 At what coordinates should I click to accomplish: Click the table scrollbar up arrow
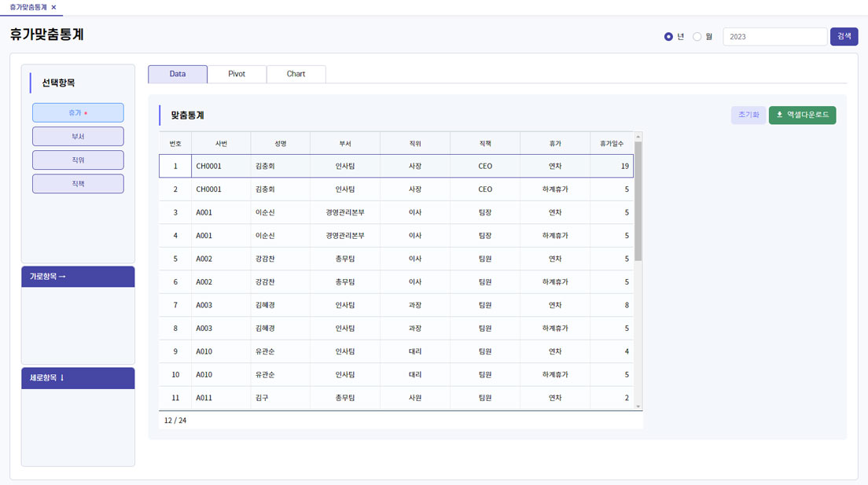pyautogui.click(x=638, y=136)
